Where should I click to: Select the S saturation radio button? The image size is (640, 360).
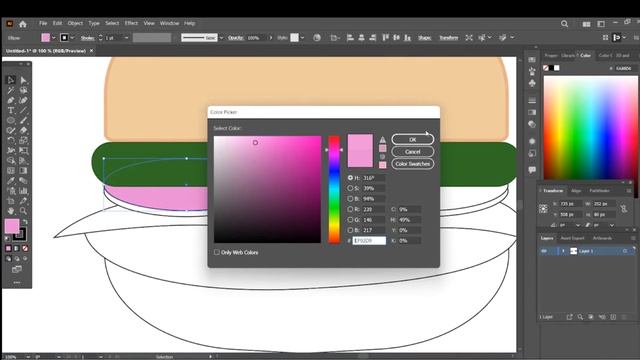point(350,188)
